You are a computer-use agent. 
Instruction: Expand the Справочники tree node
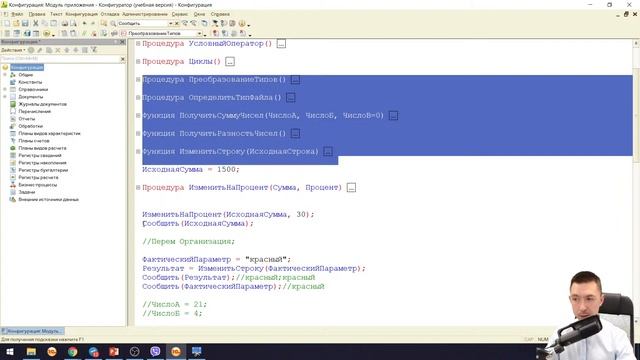click(x=5, y=89)
